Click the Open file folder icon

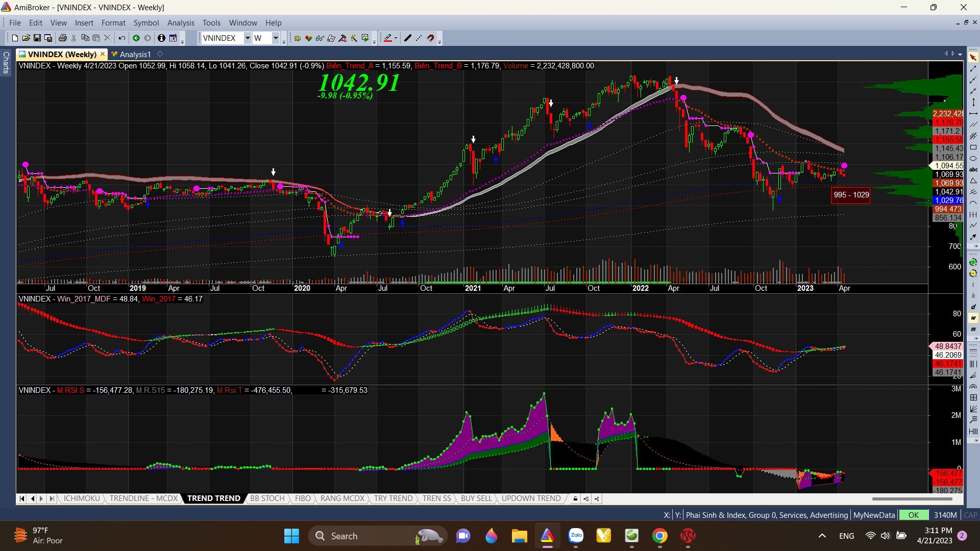pos(26,38)
